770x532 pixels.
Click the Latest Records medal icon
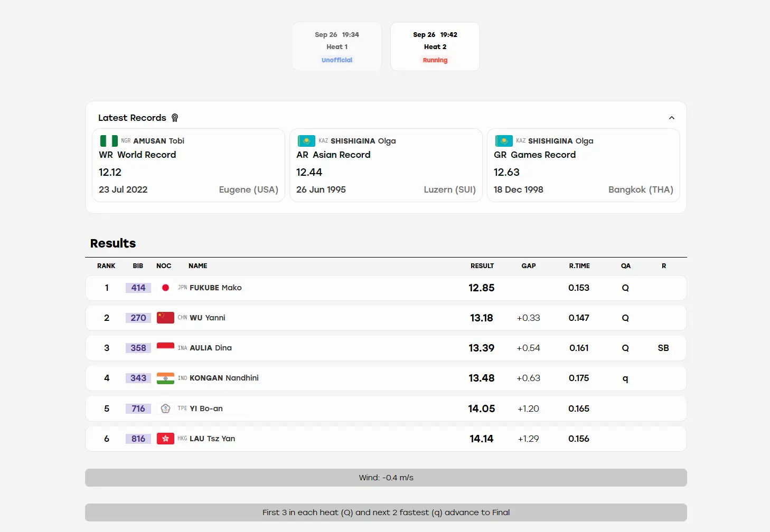coord(175,118)
